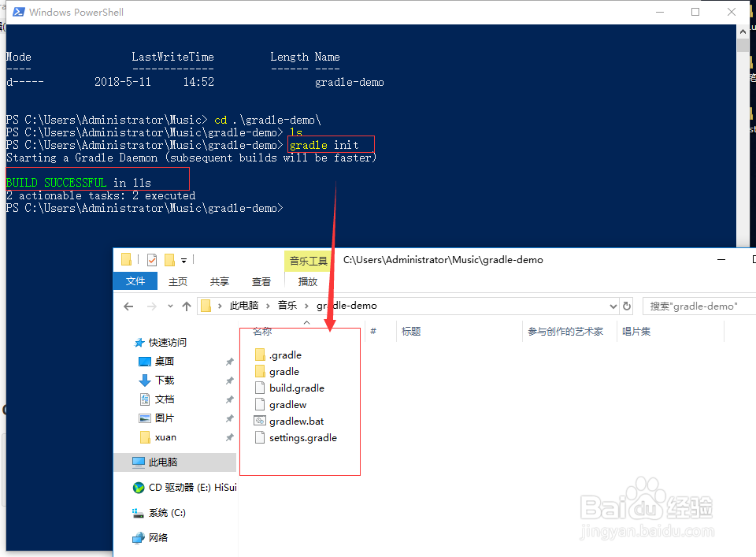
Task: Sort by # column header
Action: (373, 332)
